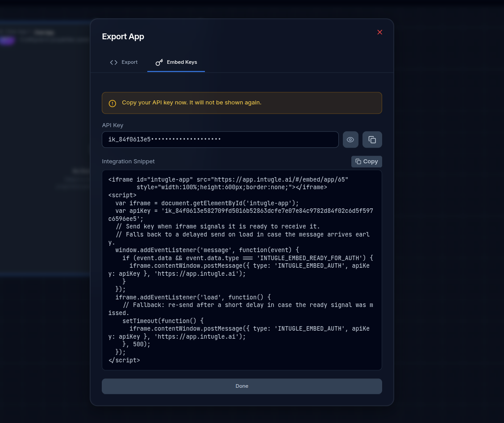The height and width of the screenshot is (423, 504).
Task: Click the 'Integration Snippet' label
Action: (x=128, y=161)
